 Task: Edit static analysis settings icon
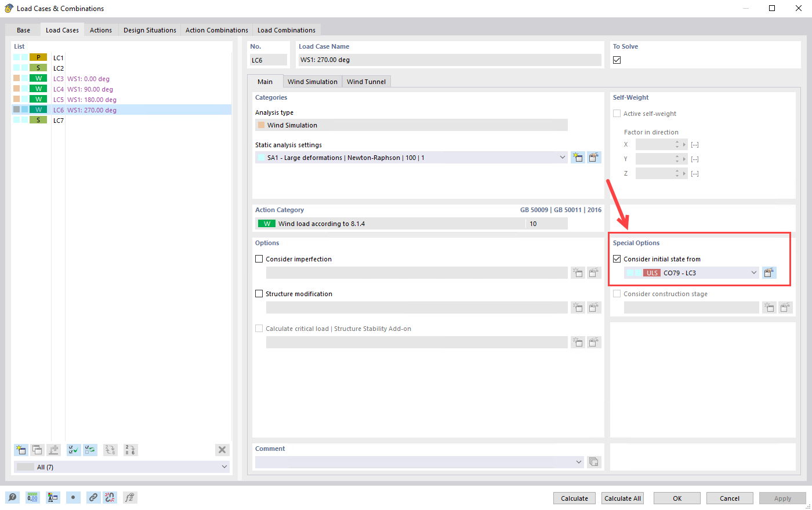pyautogui.click(x=594, y=158)
